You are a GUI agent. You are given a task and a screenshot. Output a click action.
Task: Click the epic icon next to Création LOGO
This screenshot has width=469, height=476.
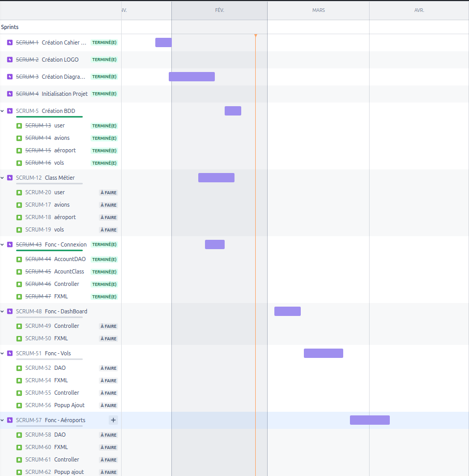pos(10,60)
